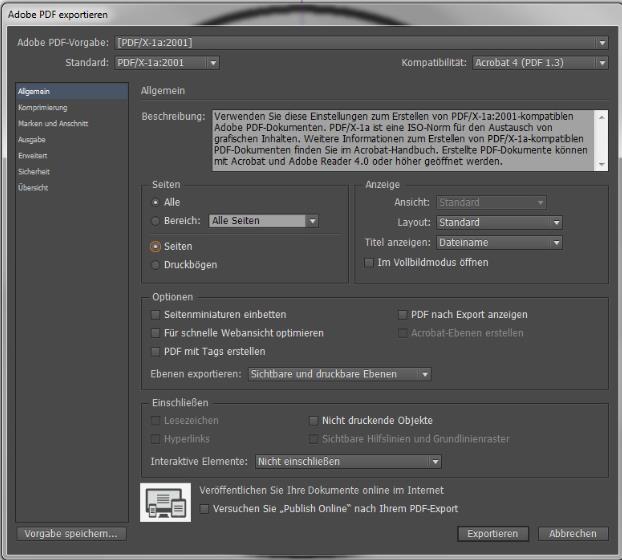Select the Alle pages radio button
This screenshot has height=560, width=622.
pos(156,203)
